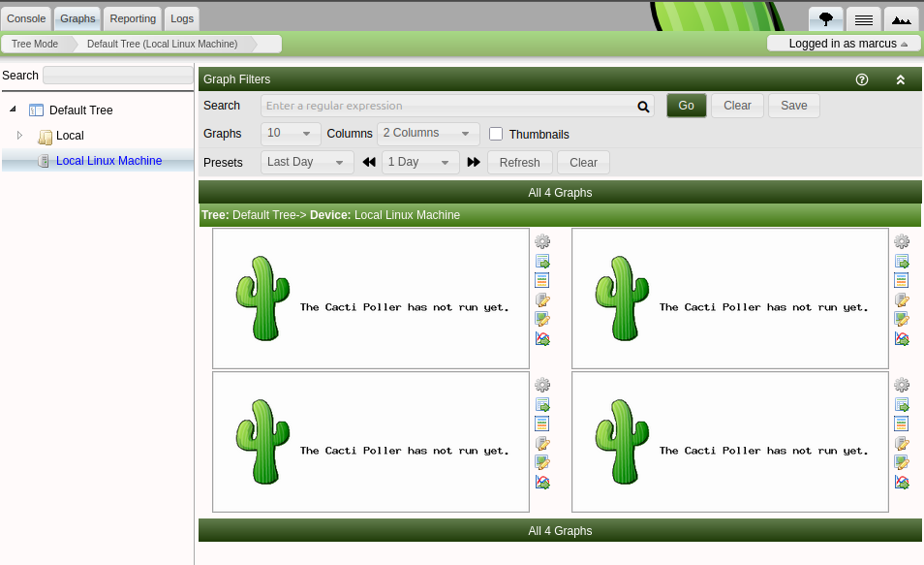Open real-time view for bottom-right graph
Screen dimensions: 924x565
[902, 482]
